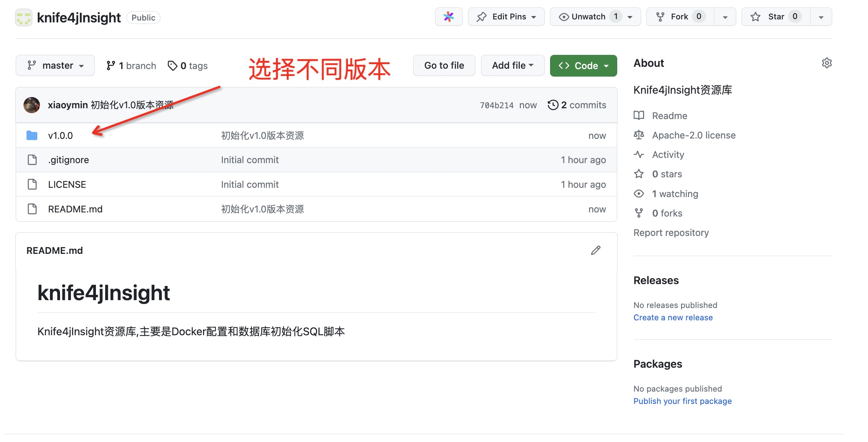
Task: Click Report repository link
Action: click(671, 233)
